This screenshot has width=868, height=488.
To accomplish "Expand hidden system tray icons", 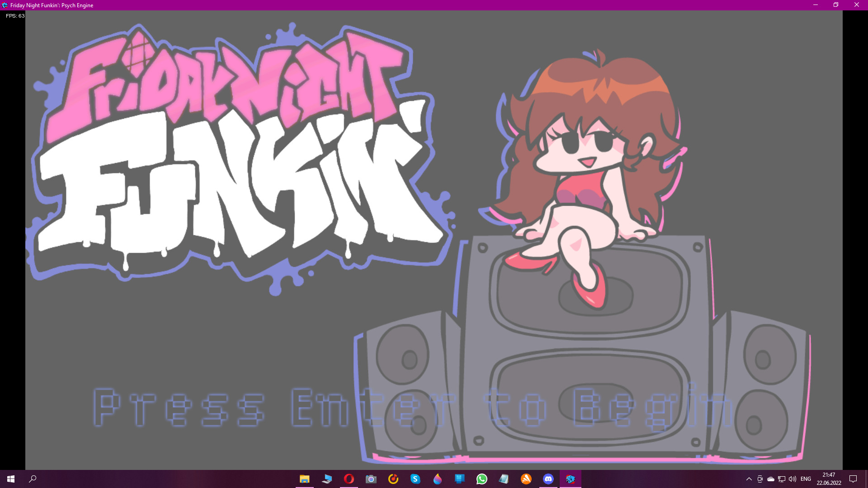I will tap(749, 479).
